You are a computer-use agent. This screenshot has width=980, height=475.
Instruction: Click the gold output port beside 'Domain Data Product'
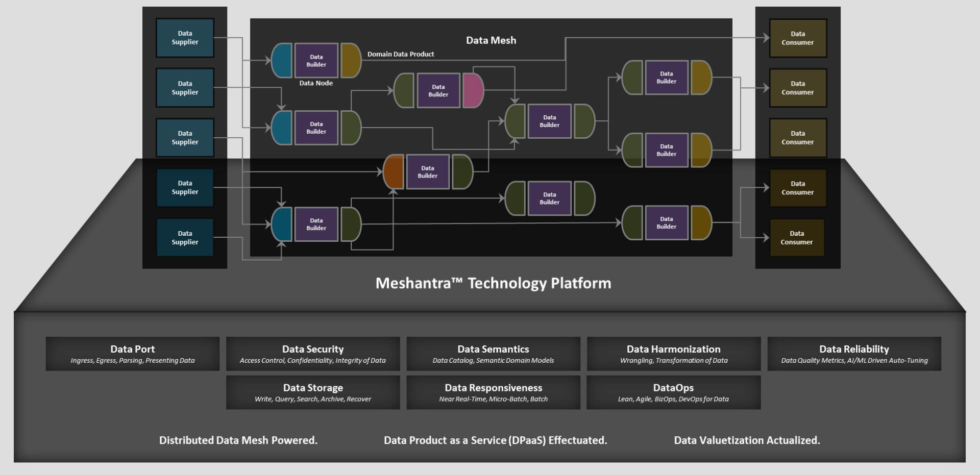point(351,61)
